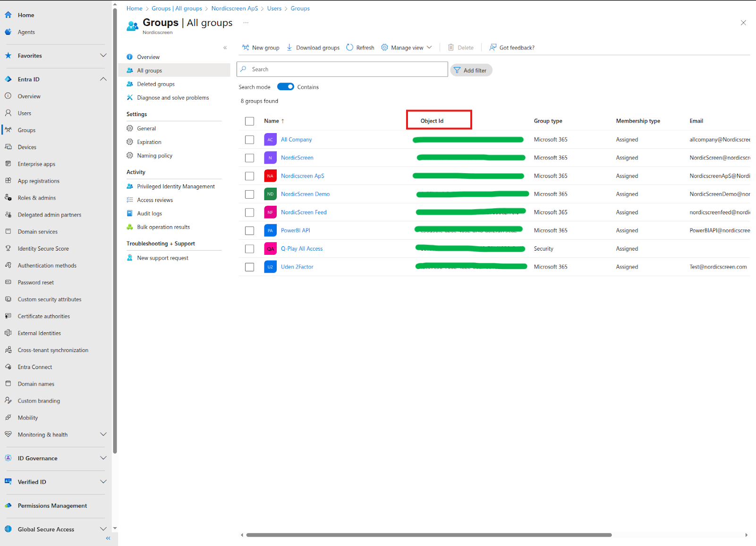
Task: Click the horizontal scrollbar thumb
Action: [x=429, y=535]
